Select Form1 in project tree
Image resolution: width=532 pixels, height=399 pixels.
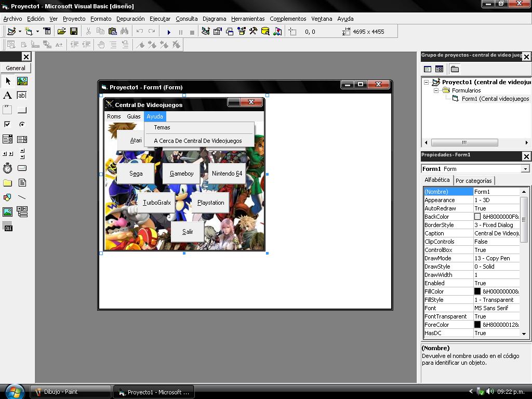[495, 99]
